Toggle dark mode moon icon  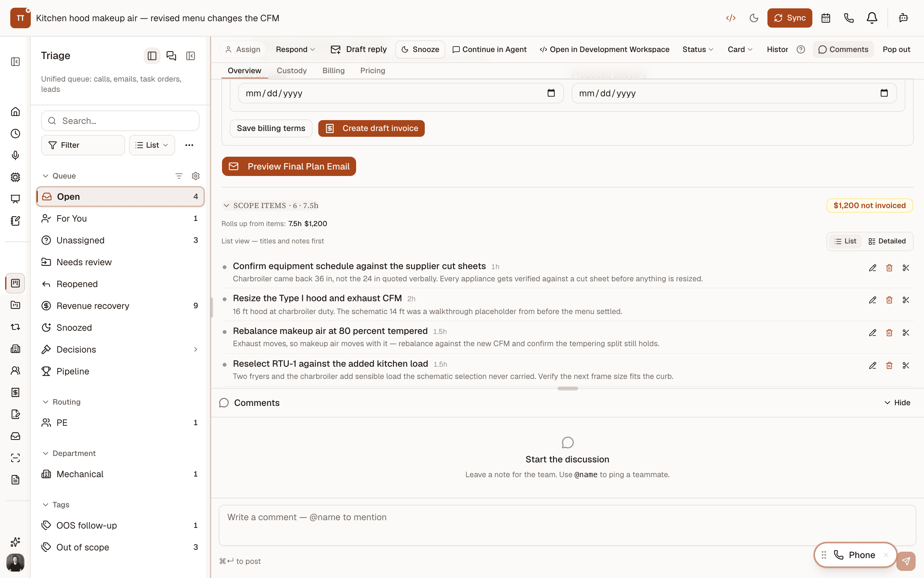pyautogui.click(x=754, y=18)
